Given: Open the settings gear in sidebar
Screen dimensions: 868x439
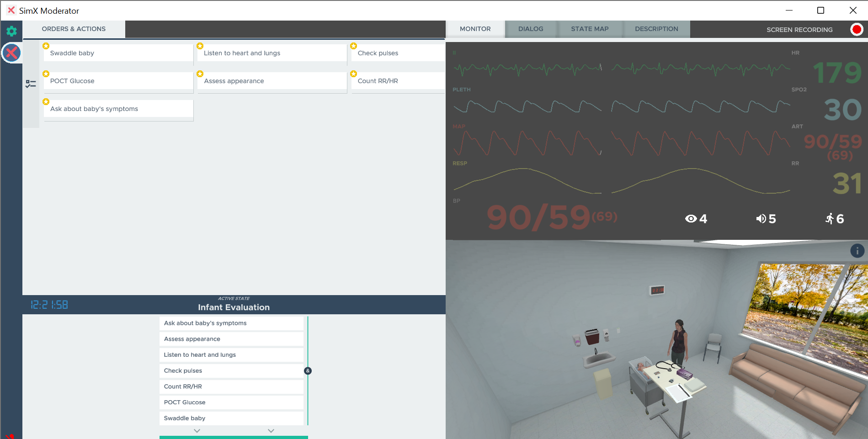Looking at the screenshot, I should click(11, 31).
